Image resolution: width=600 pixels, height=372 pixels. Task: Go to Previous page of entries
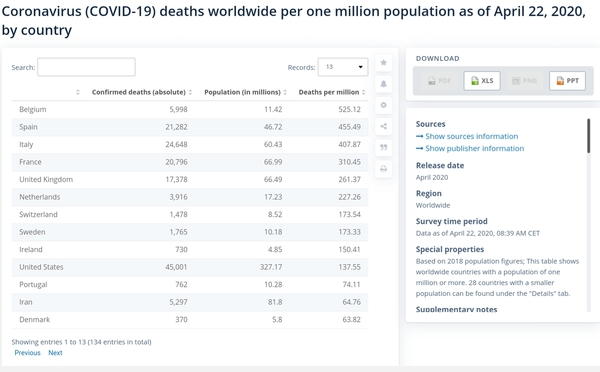[27, 353]
